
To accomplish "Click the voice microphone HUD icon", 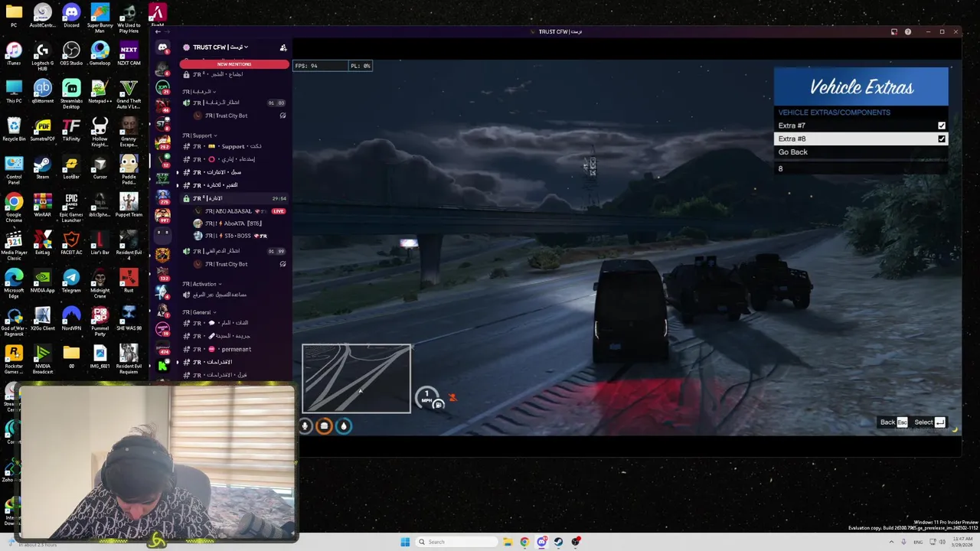I will pos(305,426).
